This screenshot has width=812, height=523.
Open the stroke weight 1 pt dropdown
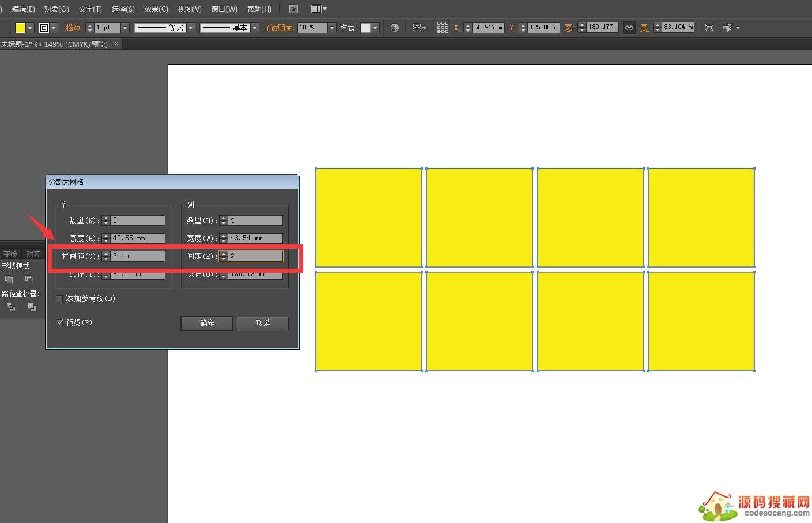(x=125, y=28)
